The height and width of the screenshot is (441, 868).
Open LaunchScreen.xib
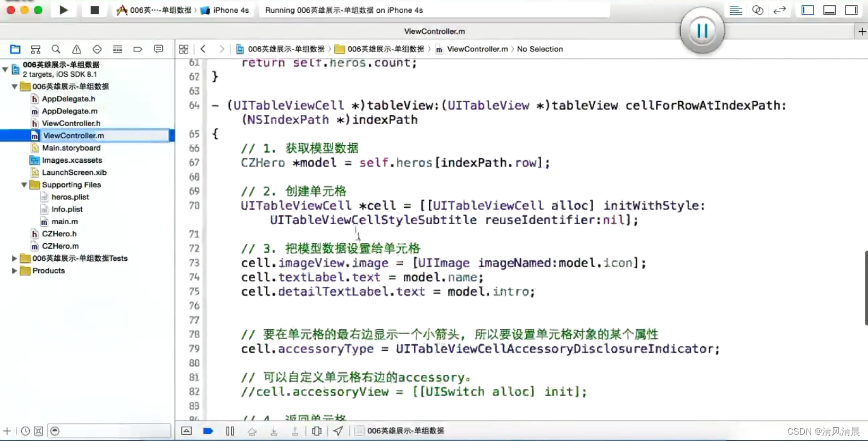pyautogui.click(x=74, y=172)
